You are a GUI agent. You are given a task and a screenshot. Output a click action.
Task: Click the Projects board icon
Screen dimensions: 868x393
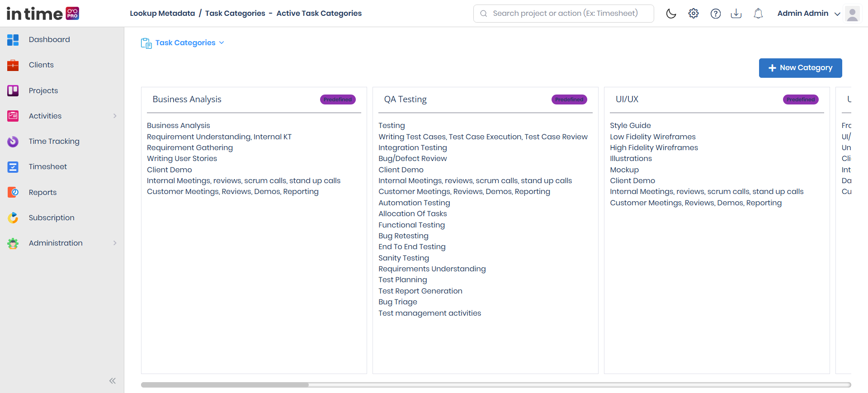coord(13,90)
